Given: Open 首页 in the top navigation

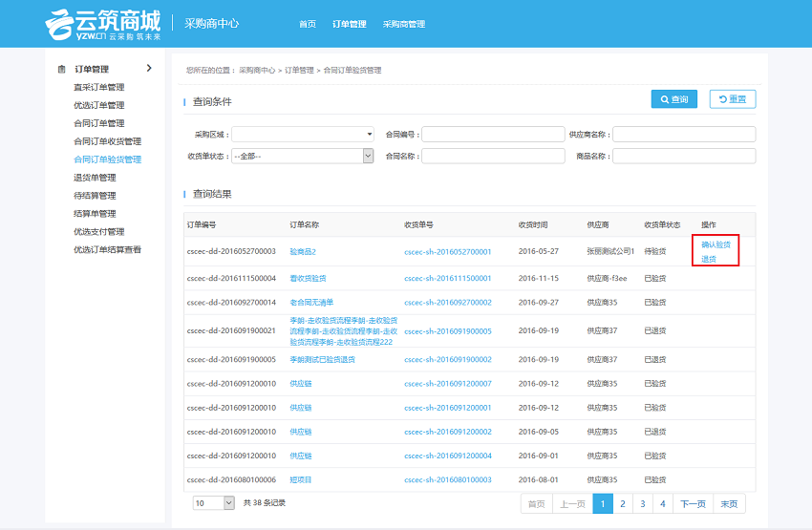Looking at the screenshot, I should coord(307,24).
